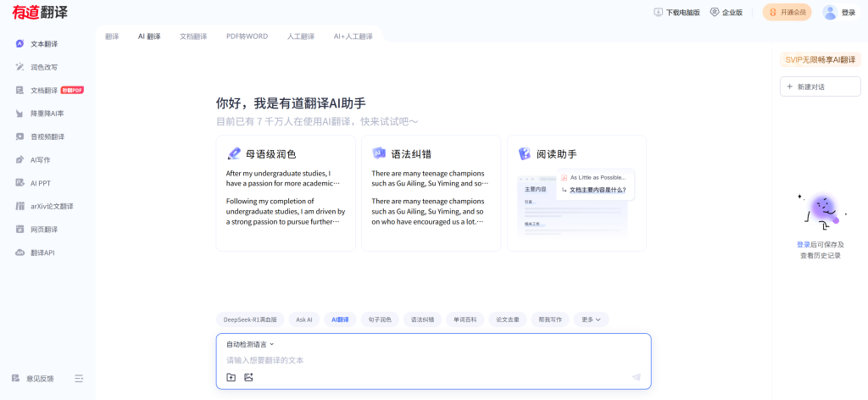Click the image upload icon in input box
Screen dimensions: 868x400
[248, 377]
